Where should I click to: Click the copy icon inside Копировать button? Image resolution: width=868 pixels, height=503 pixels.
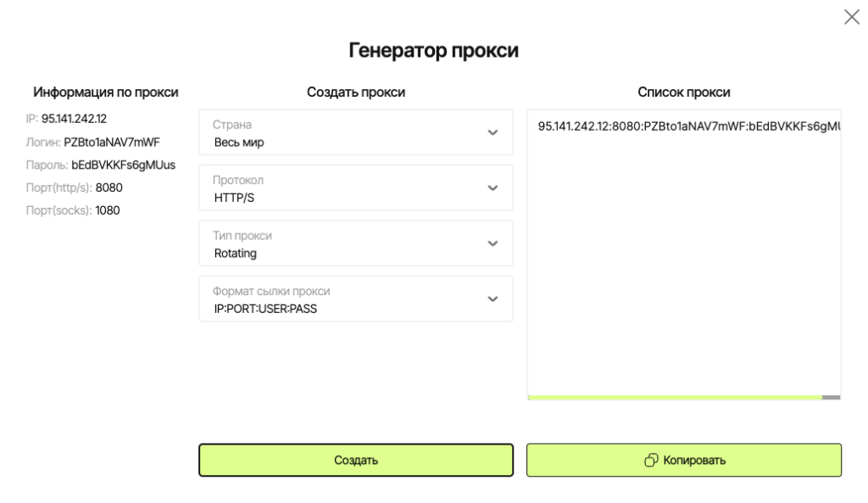[x=650, y=460]
